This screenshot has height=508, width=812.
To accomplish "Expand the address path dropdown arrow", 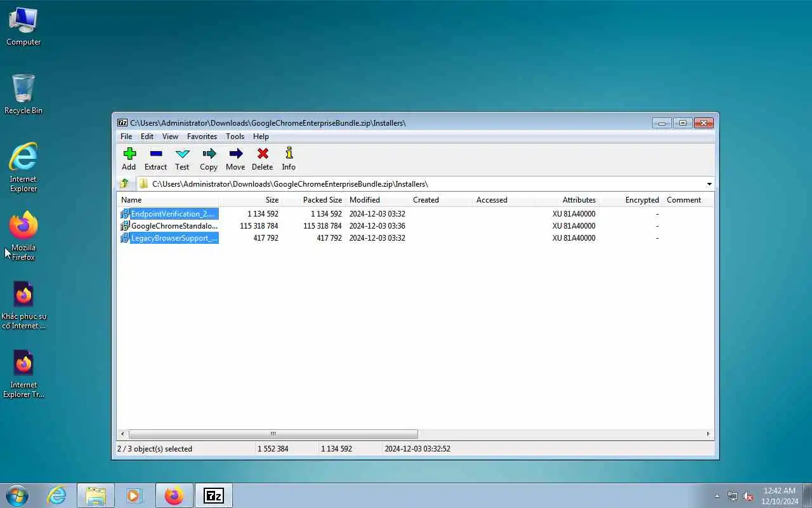I will click(x=709, y=184).
